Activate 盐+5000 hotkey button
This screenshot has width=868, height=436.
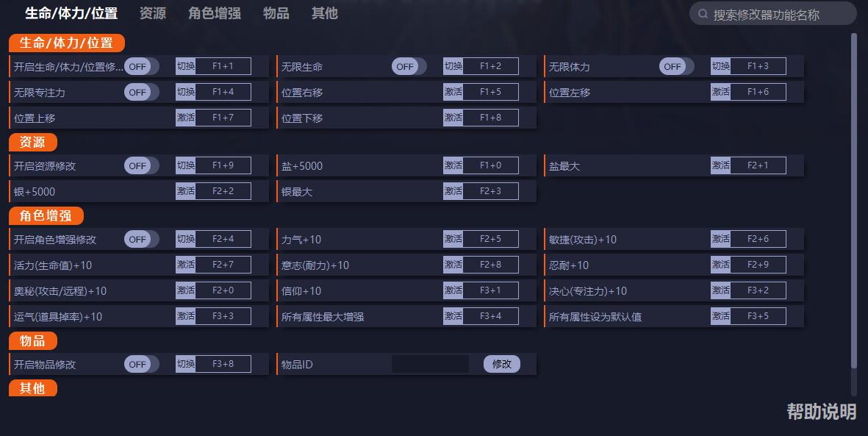pos(453,165)
